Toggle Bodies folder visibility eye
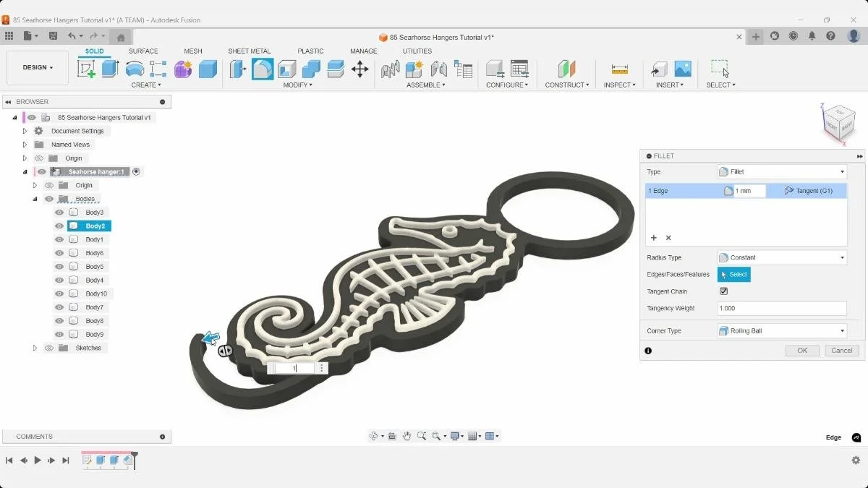The height and width of the screenshot is (488, 868). (49, 199)
